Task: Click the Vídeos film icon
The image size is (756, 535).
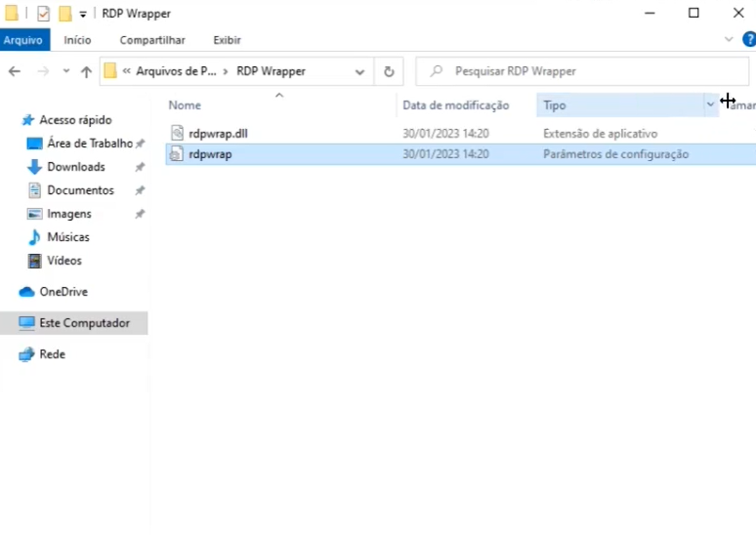Action: 34,261
